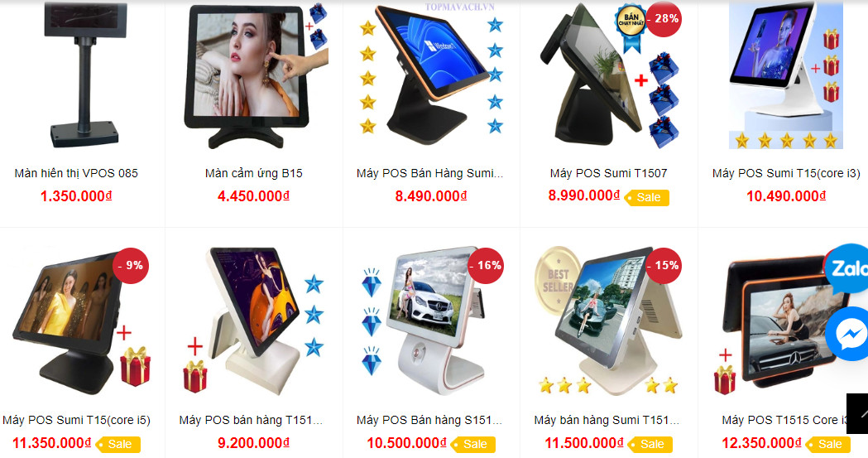Click the Sale tag beside 10.500.000đ

pyautogui.click(x=472, y=444)
